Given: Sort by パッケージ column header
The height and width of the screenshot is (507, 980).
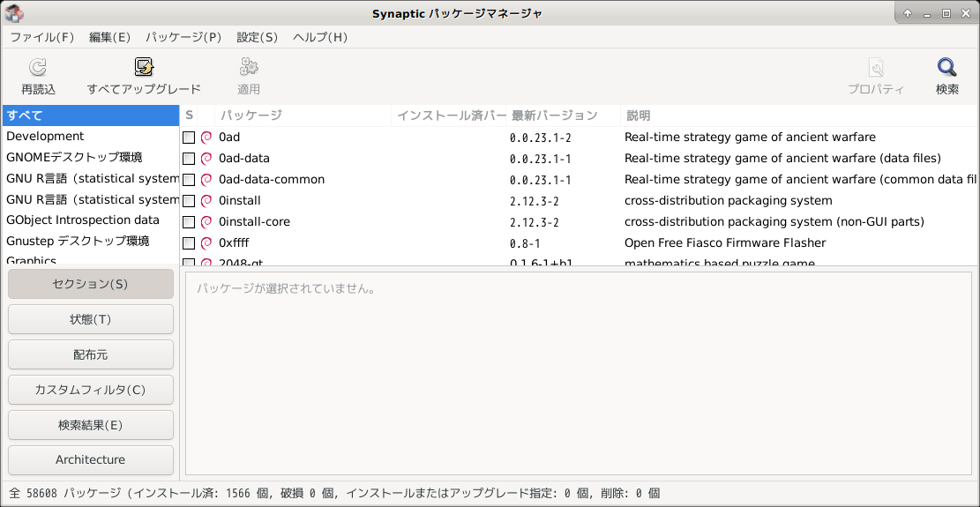Looking at the screenshot, I should [x=303, y=116].
